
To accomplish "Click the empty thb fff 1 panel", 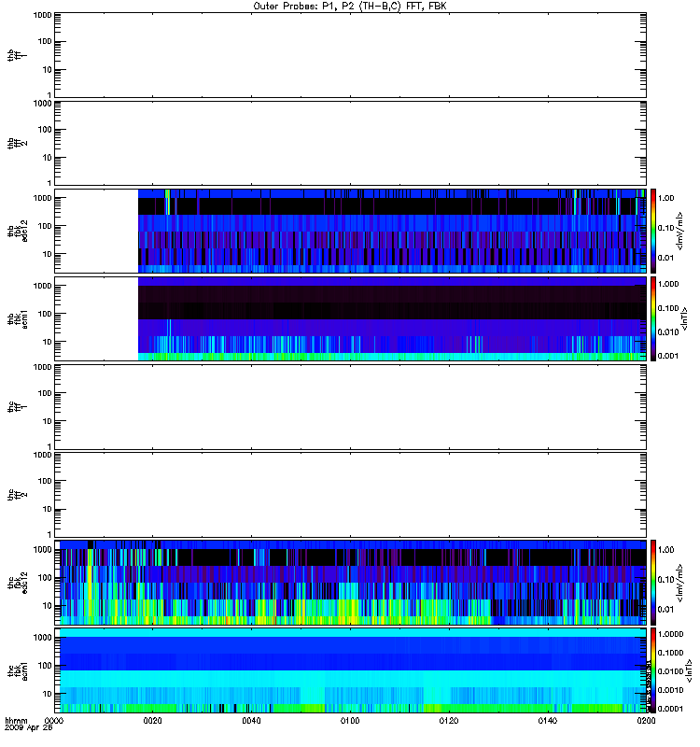I will 351,55.
